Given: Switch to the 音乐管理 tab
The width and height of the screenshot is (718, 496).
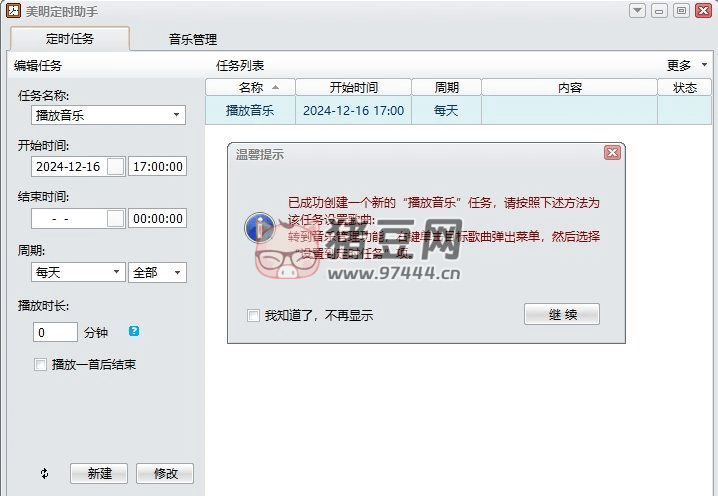Looking at the screenshot, I should click(193, 39).
